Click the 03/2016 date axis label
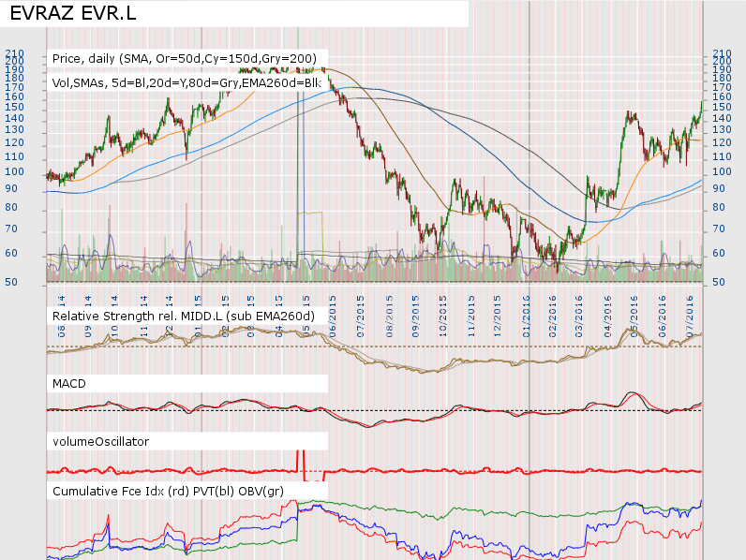This screenshot has height=560, width=746. tap(579, 317)
